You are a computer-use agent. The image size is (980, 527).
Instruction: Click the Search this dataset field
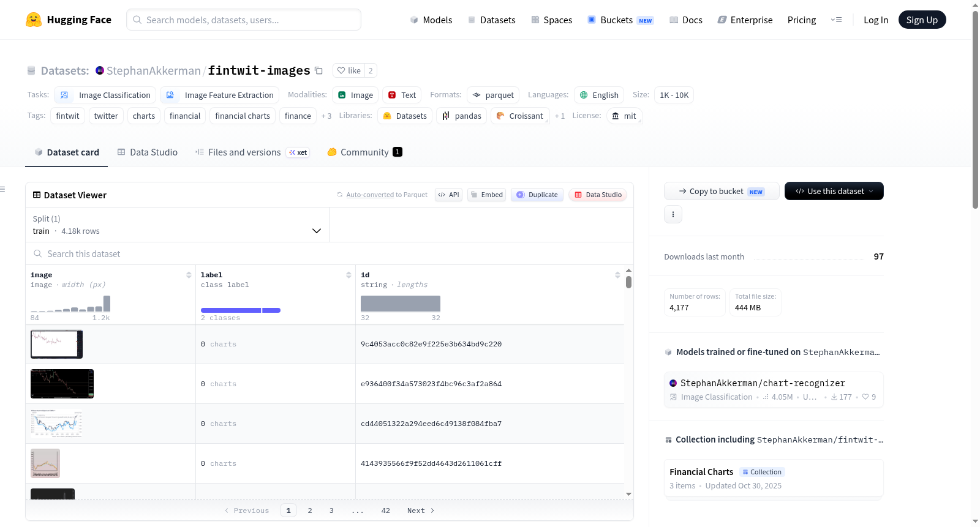tap(330, 253)
